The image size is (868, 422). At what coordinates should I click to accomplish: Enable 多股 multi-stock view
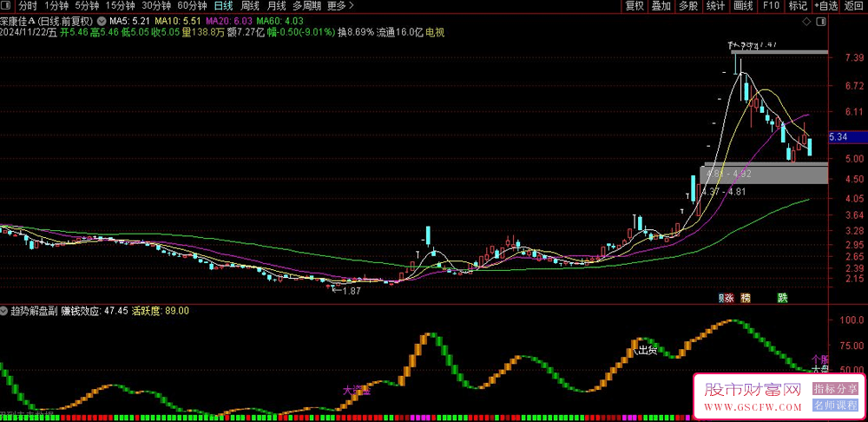[x=688, y=6]
